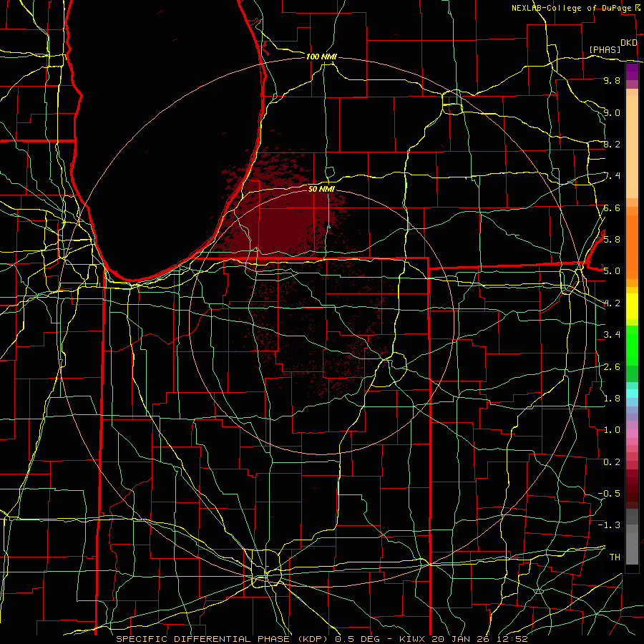Click the DKD label above the legend
Image resolution: width=644 pixels, height=644 pixels.
point(629,43)
